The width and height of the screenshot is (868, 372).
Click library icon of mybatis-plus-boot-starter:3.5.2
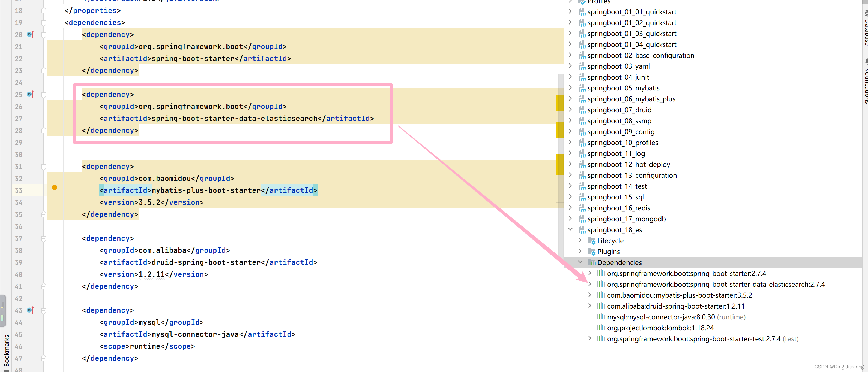(601, 295)
